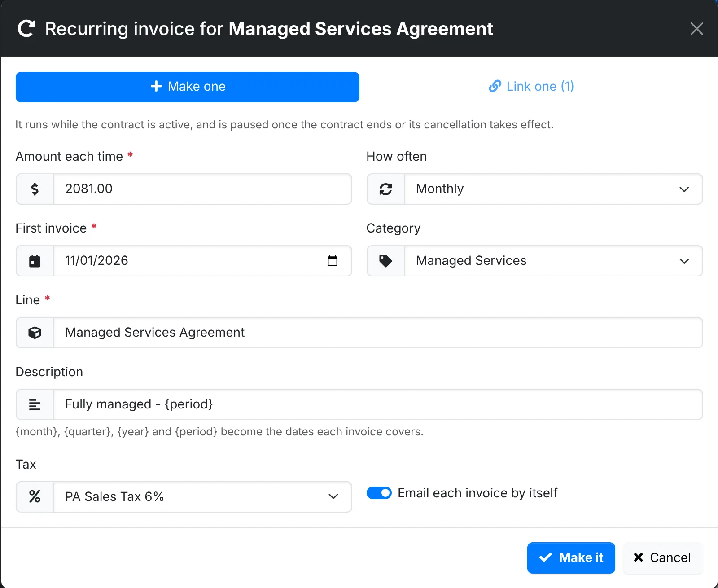Screen dimensions: 718x588
Task: Open the Tax PA Sales Tax 6% dropdown
Action: click(203, 497)
